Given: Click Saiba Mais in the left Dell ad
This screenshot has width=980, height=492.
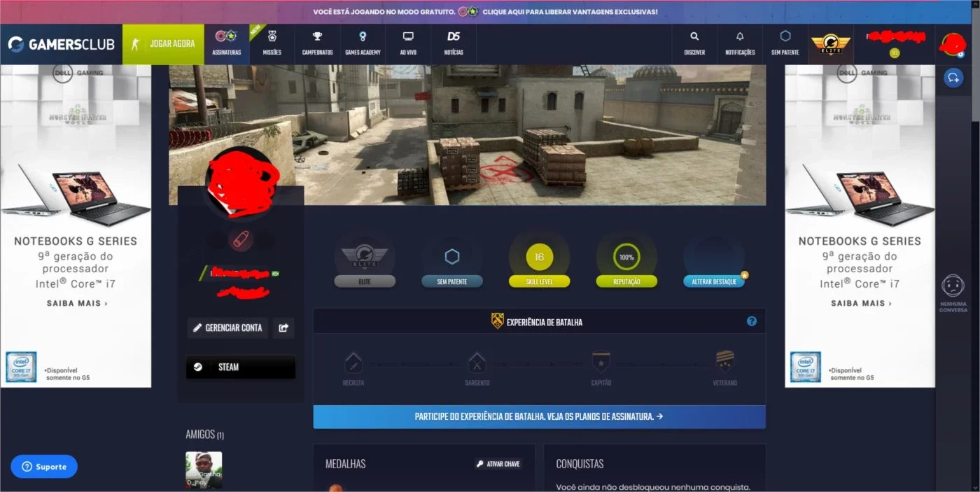Looking at the screenshot, I should [77, 304].
